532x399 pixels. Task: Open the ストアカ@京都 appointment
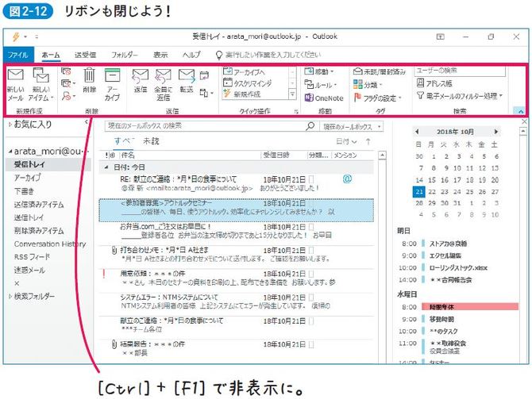(x=448, y=244)
